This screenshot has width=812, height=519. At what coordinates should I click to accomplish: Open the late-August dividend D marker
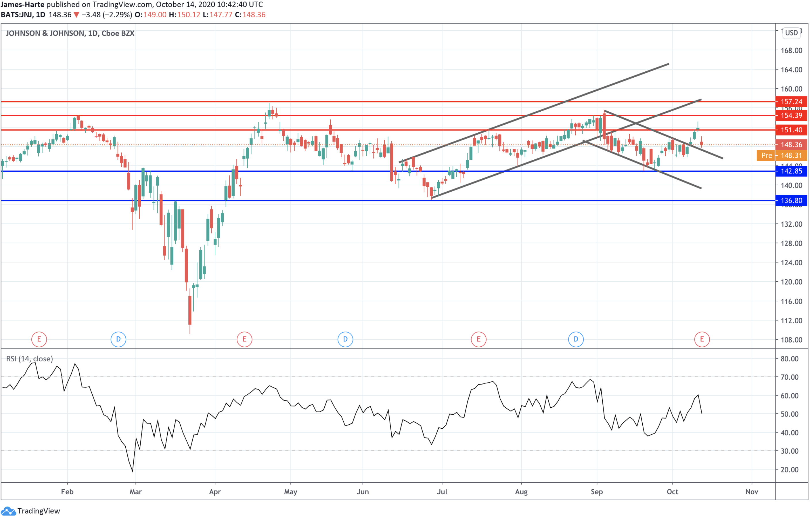(x=576, y=339)
